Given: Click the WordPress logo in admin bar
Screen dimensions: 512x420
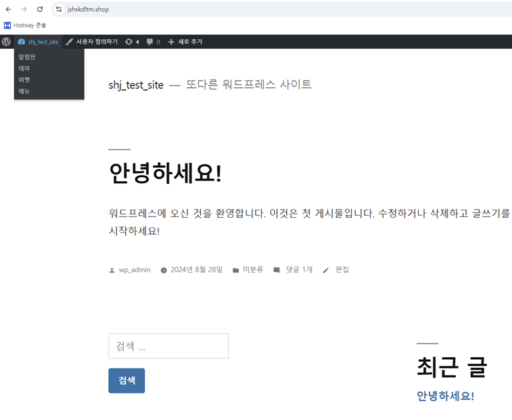Looking at the screenshot, I should click(x=6, y=42).
